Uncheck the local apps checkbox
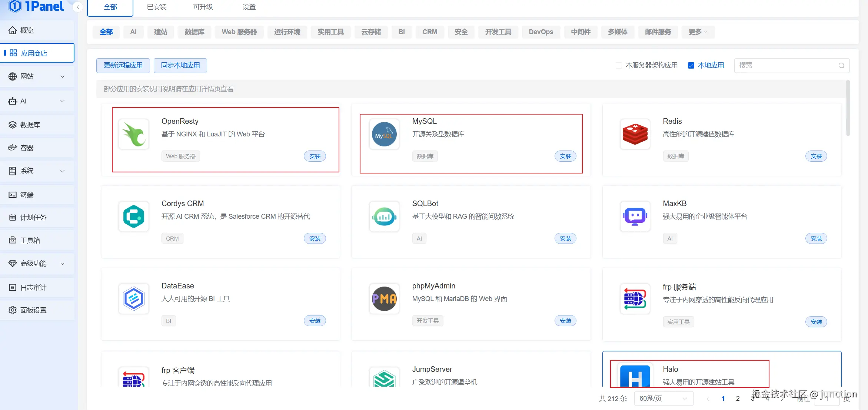This screenshot has width=868, height=410. (691, 66)
